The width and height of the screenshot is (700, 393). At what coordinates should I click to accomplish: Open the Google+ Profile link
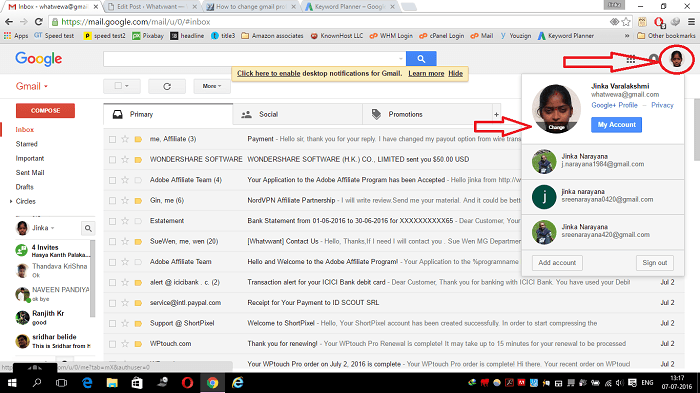tap(614, 105)
